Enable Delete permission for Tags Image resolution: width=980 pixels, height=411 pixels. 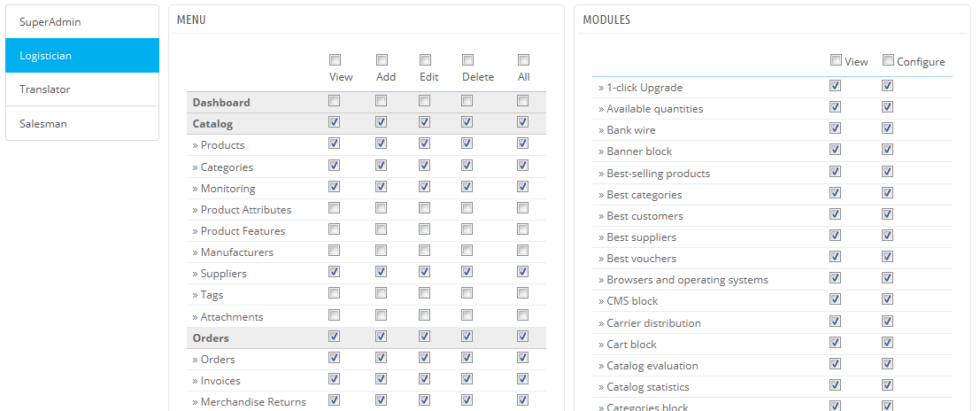[x=467, y=293]
